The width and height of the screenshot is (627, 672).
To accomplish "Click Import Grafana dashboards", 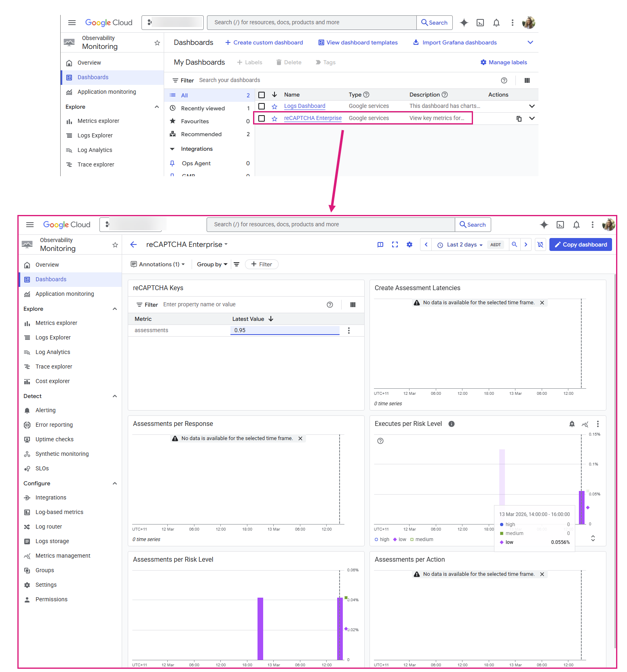I will click(x=455, y=42).
